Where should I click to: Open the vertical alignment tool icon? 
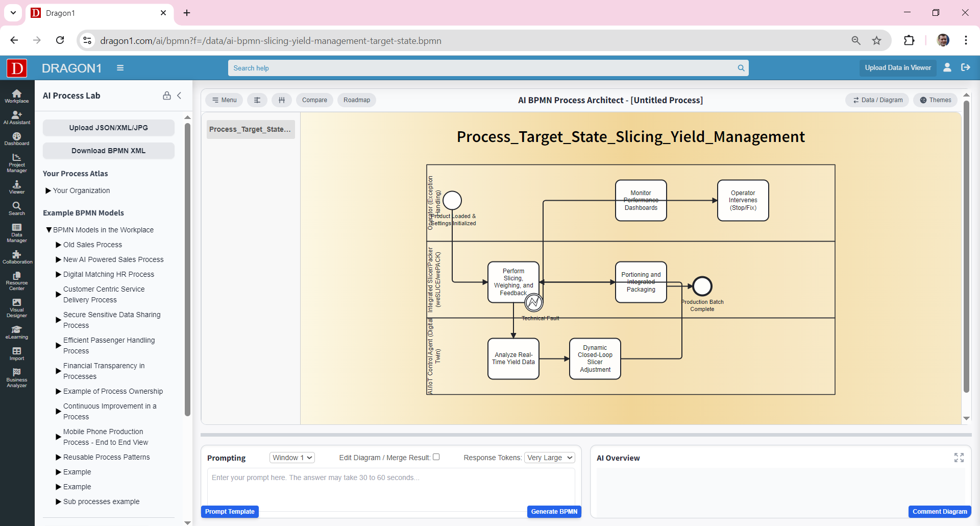click(x=282, y=100)
